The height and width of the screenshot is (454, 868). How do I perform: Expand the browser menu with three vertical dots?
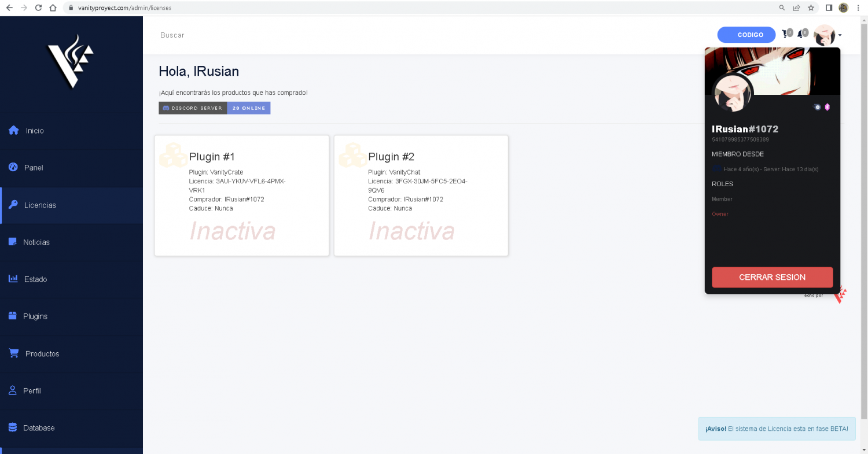pos(858,8)
